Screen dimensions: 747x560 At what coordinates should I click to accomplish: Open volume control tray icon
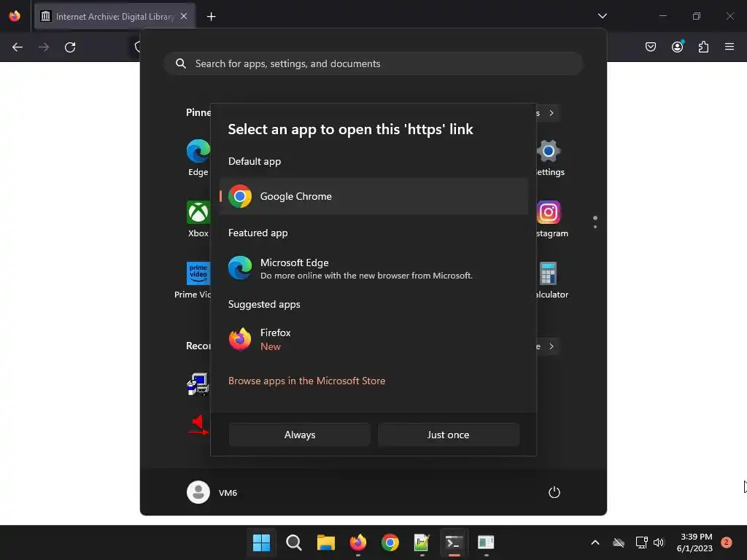(x=659, y=542)
